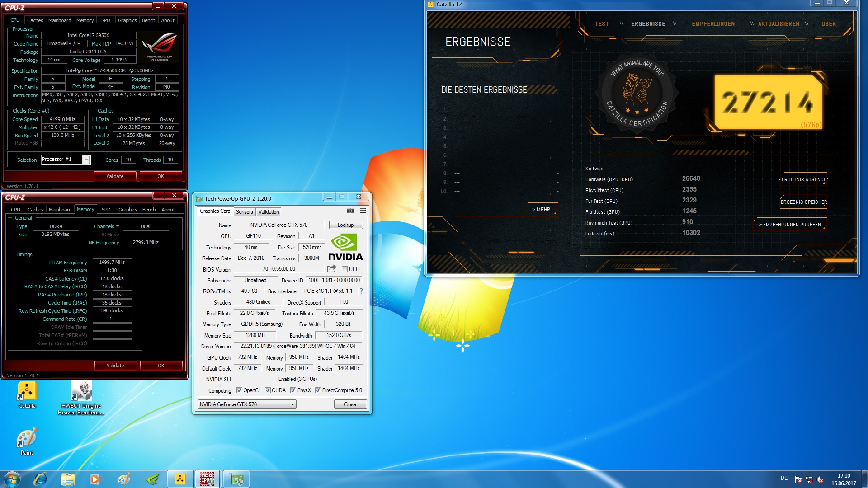Click the muted volume tray icon

coord(820,479)
